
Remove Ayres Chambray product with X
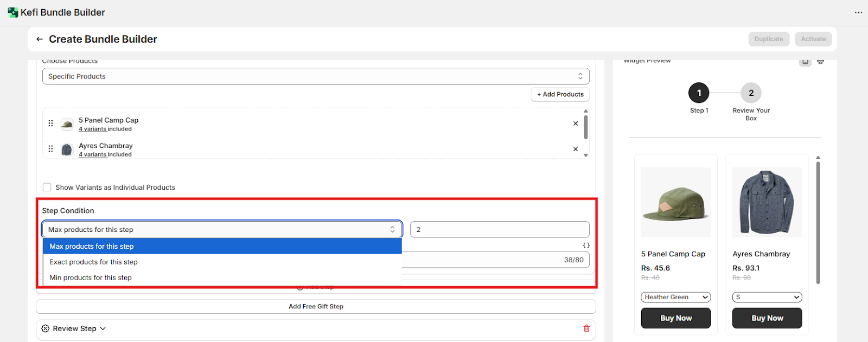(576, 149)
